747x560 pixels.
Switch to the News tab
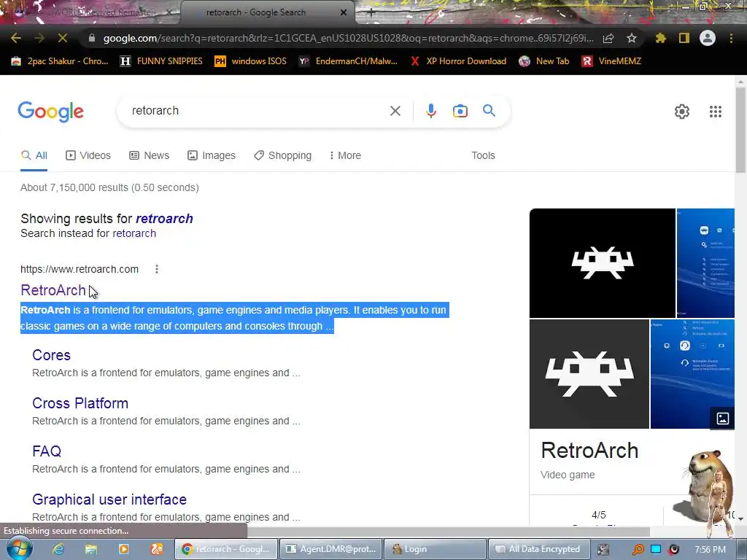point(149,155)
